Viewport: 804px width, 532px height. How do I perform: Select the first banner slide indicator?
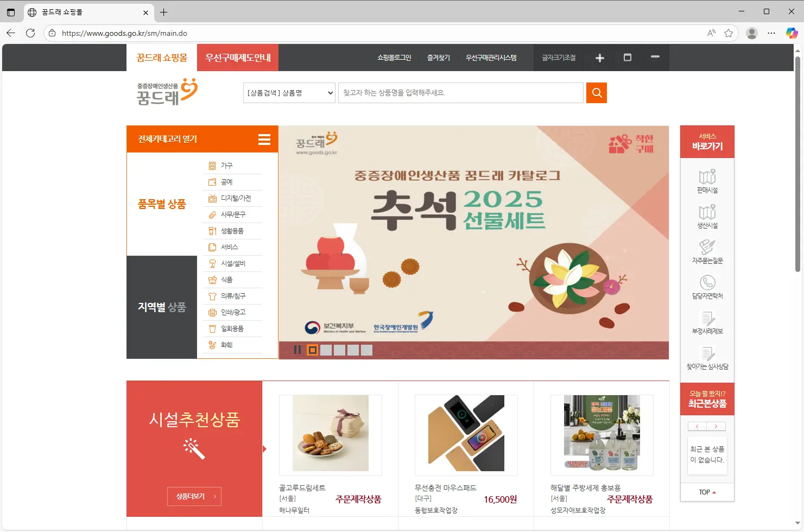tap(312, 350)
